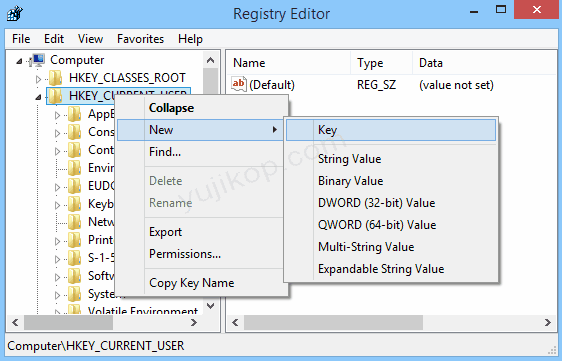The width and height of the screenshot is (562, 361).
Task: Click the HKEY_CURRENT_USER folder icon
Action: (x=56, y=96)
